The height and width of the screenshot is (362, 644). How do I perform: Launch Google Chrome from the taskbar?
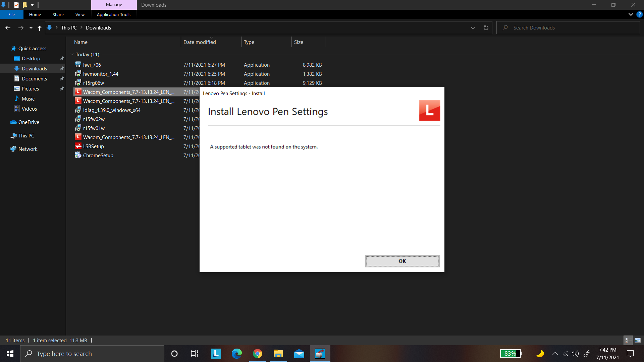pyautogui.click(x=257, y=354)
